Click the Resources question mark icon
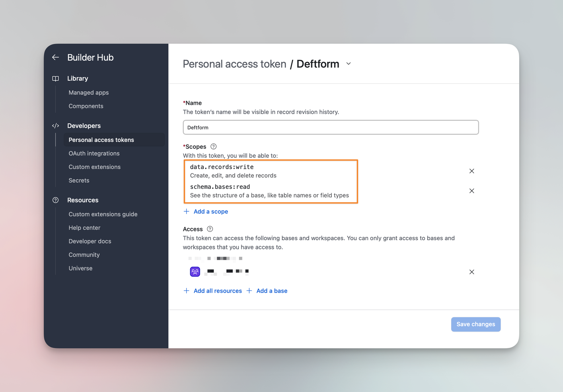 tap(55, 200)
